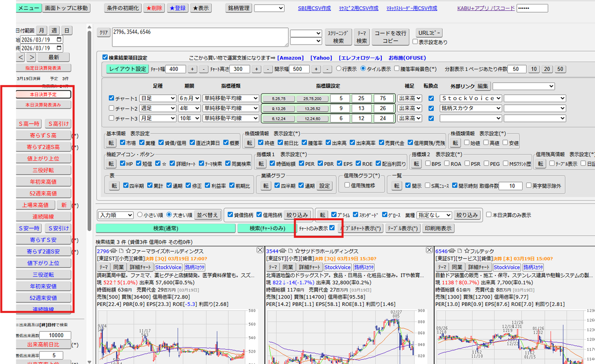Close the サツドラホールディングス card
Screen dimensions: 595x364
(429, 250)
